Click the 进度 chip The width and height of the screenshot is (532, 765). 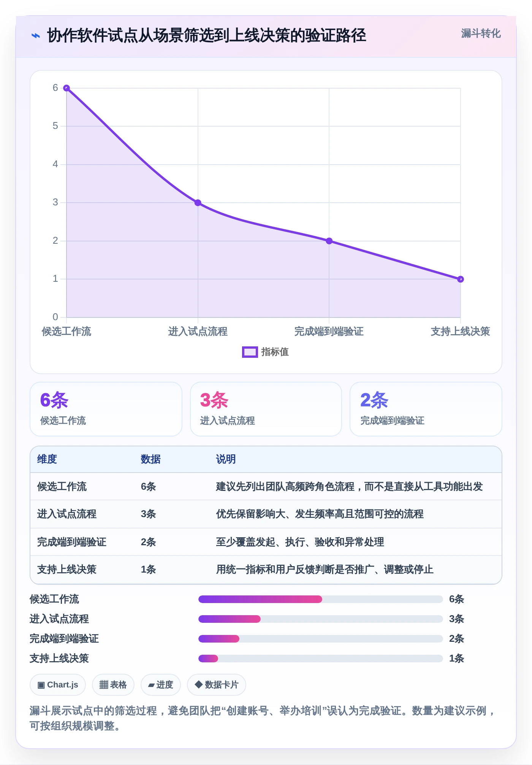(x=161, y=685)
